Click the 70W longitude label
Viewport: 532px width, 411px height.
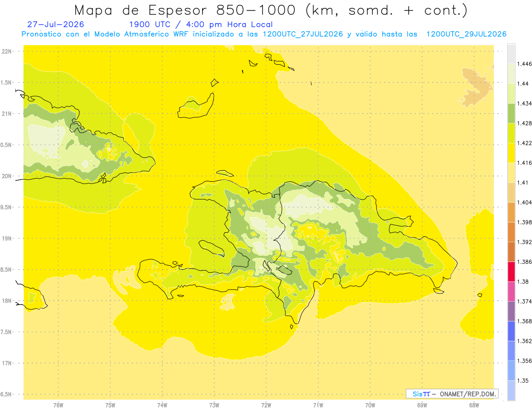[370, 406]
